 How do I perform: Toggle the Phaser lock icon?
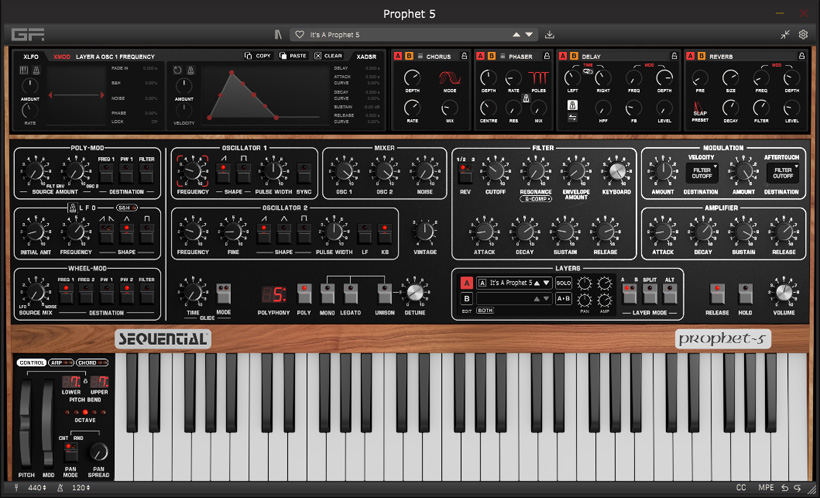[546, 56]
